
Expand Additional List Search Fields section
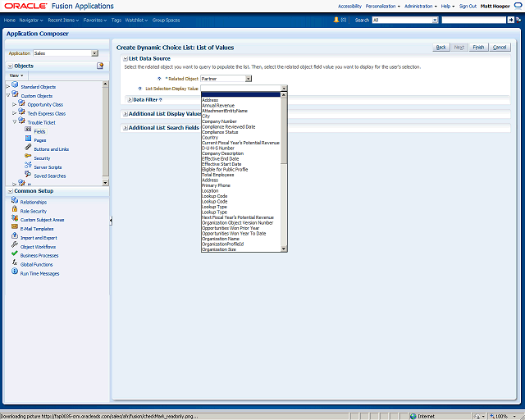click(x=125, y=128)
